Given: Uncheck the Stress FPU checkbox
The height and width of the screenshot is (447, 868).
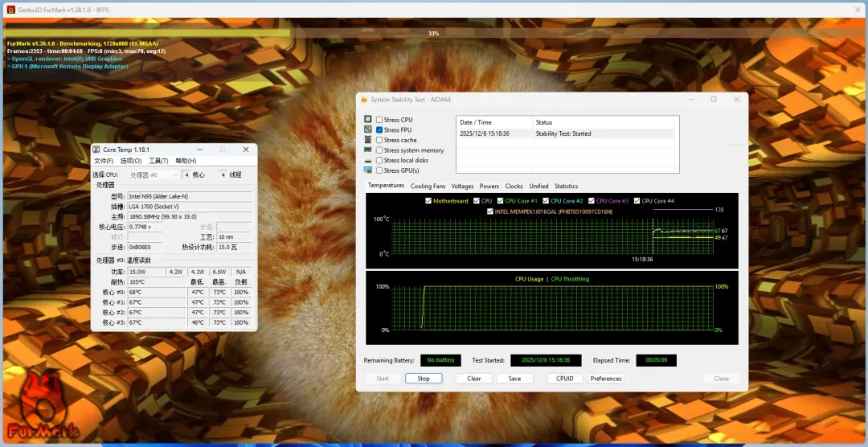Looking at the screenshot, I should coord(379,129).
